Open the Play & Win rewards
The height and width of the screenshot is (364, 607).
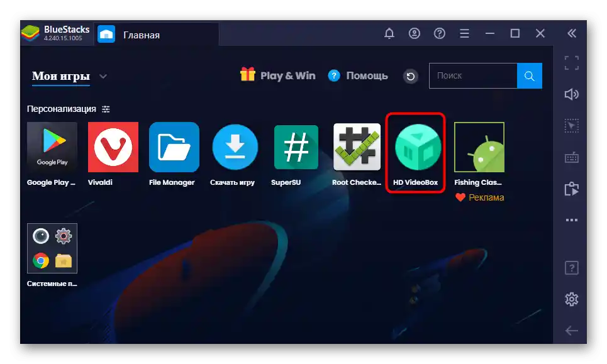coord(277,75)
